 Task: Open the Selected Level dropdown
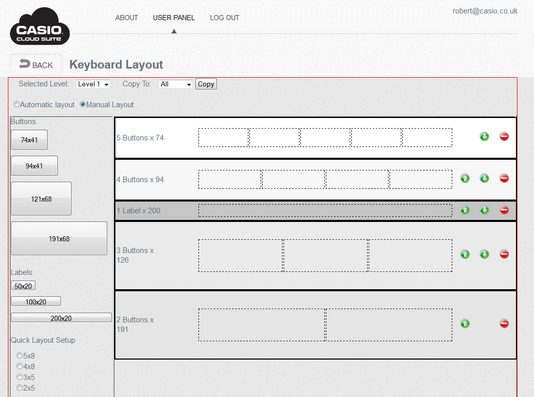(x=93, y=84)
